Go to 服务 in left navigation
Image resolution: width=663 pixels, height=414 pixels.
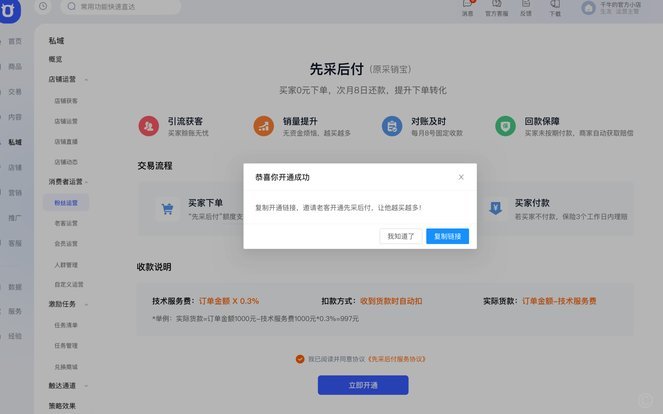(15, 311)
